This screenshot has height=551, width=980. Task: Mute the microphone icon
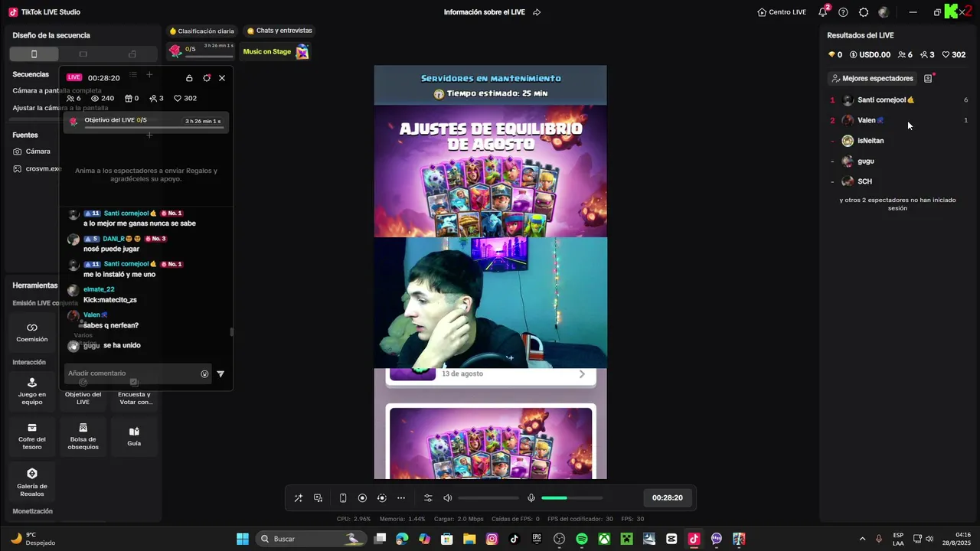click(531, 498)
